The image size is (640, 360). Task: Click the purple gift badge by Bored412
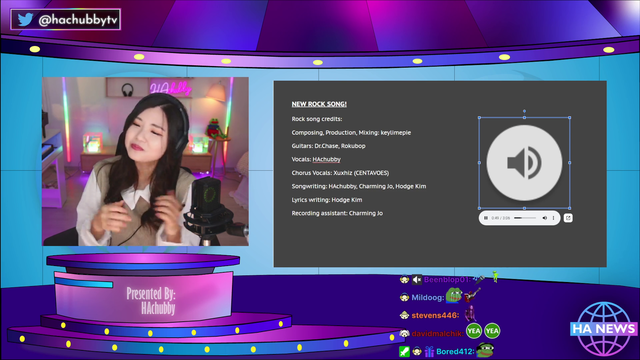(429, 351)
